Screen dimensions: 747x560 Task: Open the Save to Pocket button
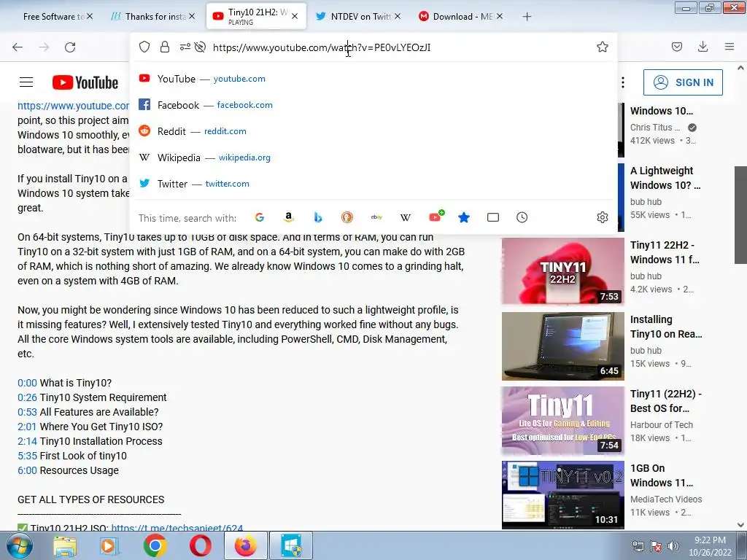tap(676, 47)
